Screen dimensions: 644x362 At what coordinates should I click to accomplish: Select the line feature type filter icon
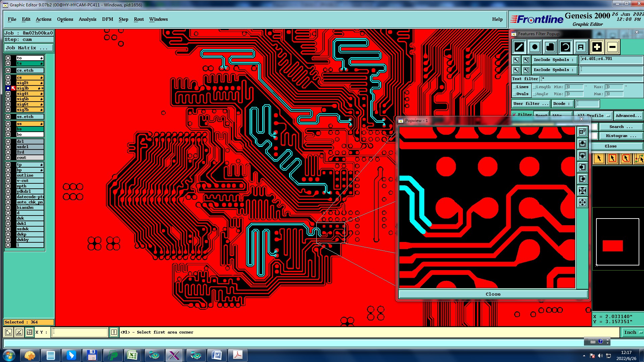tap(519, 47)
